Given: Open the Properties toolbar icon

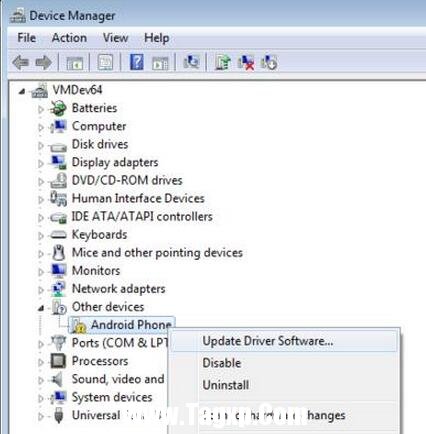Looking at the screenshot, I should (105, 62).
